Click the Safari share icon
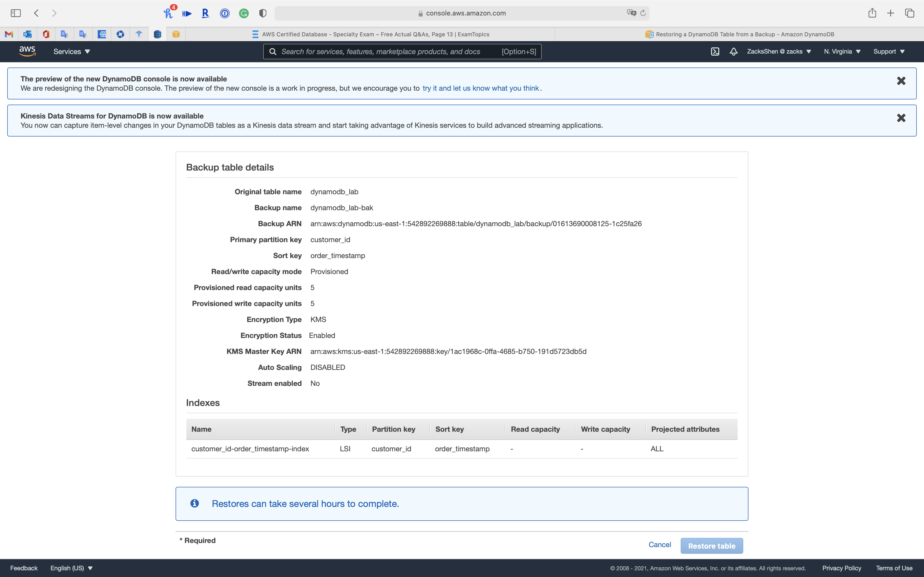 pos(872,13)
